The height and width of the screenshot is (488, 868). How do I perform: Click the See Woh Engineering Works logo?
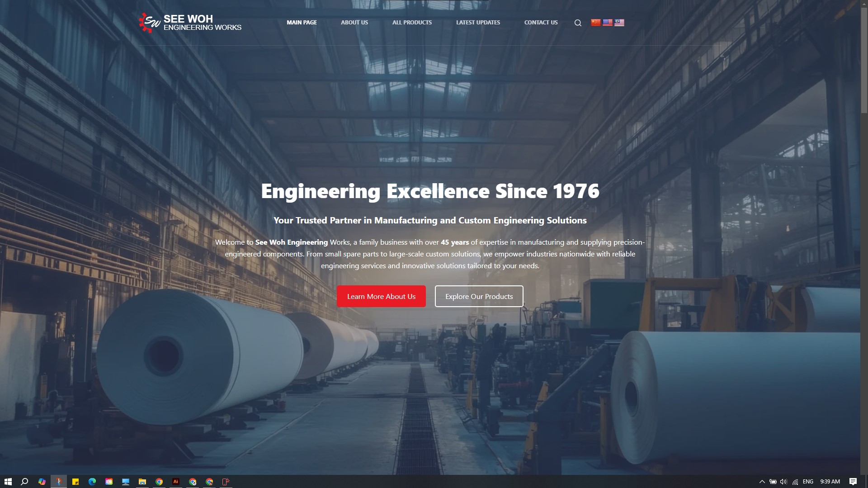[190, 23]
